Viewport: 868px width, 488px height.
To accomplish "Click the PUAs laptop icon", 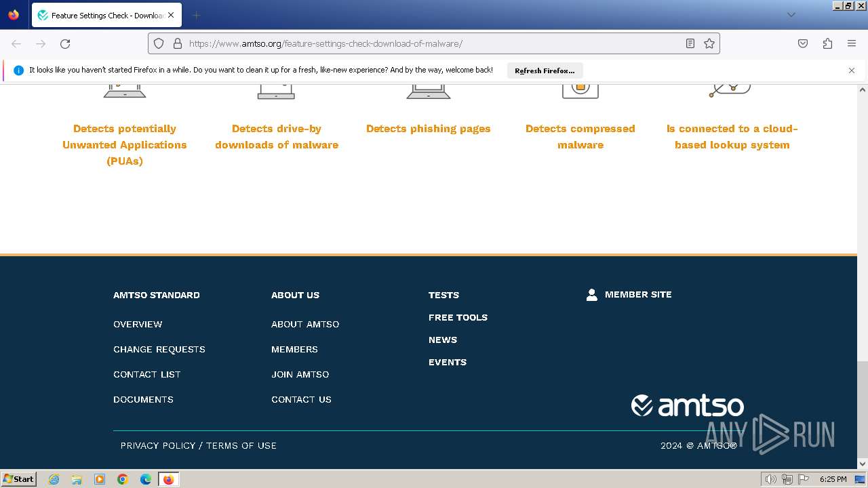I will pyautogui.click(x=125, y=91).
